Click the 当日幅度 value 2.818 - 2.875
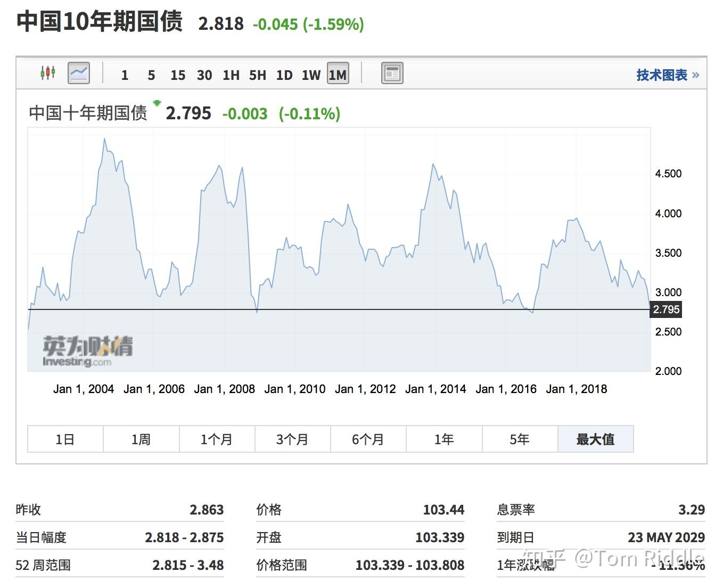The height and width of the screenshot is (588, 723). pyautogui.click(x=184, y=537)
